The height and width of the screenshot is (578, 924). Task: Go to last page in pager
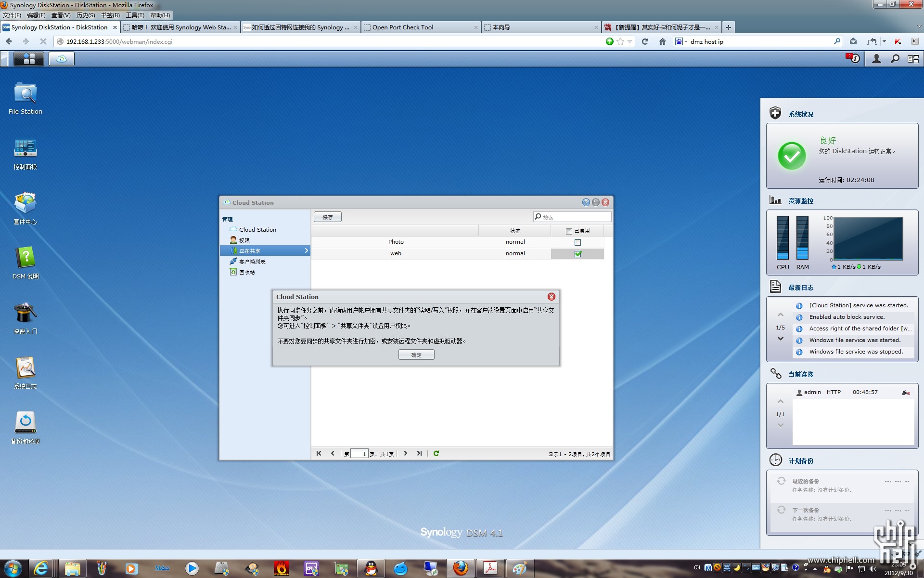pyautogui.click(x=419, y=453)
